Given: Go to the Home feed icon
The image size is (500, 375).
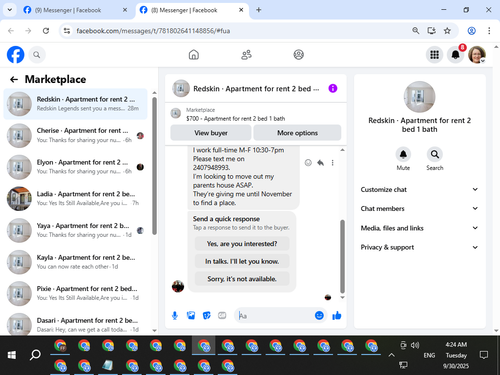Looking at the screenshot, I should coord(194,55).
